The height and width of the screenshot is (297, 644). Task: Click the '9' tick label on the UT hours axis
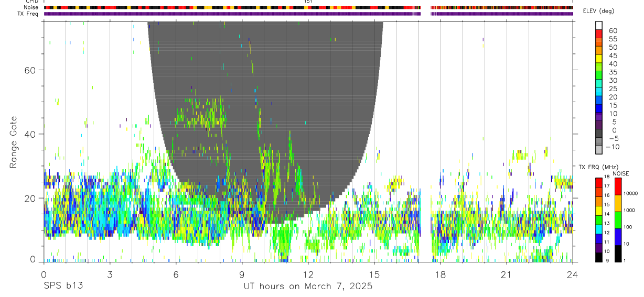[x=242, y=274]
